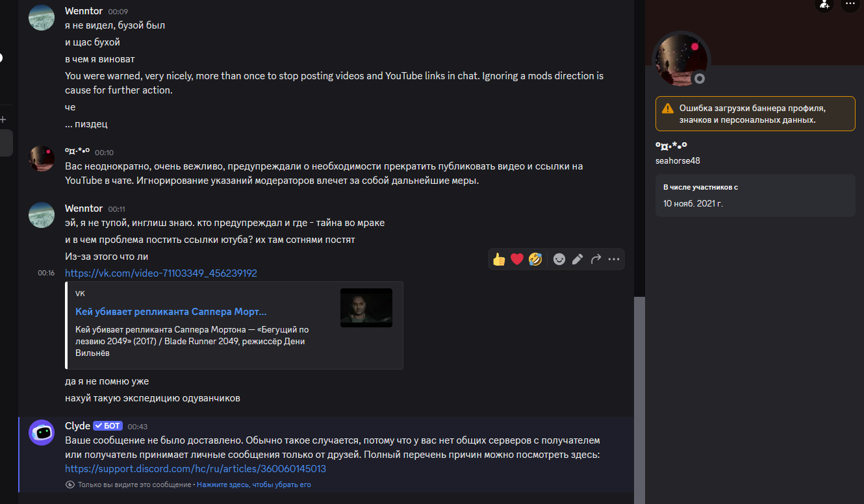The height and width of the screenshot is (504, 864).
Task: Click Clyde's bot avatar
Action: 42,433
